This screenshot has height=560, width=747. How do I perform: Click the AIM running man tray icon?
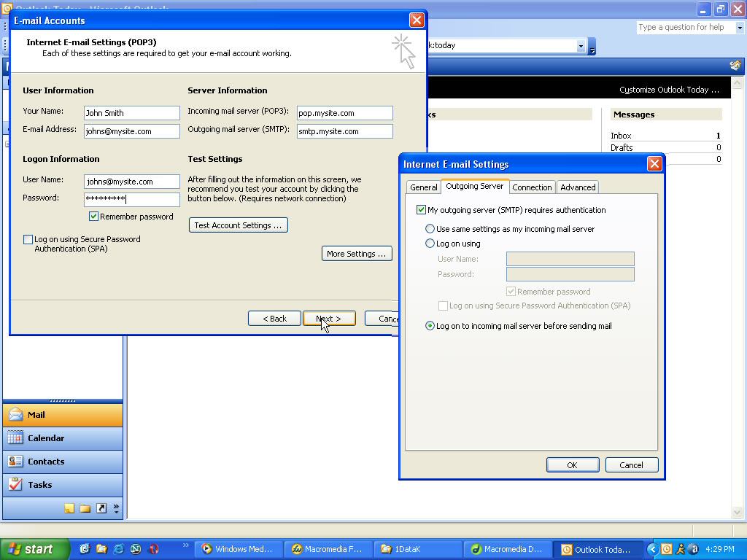click(x=680, y=549)
